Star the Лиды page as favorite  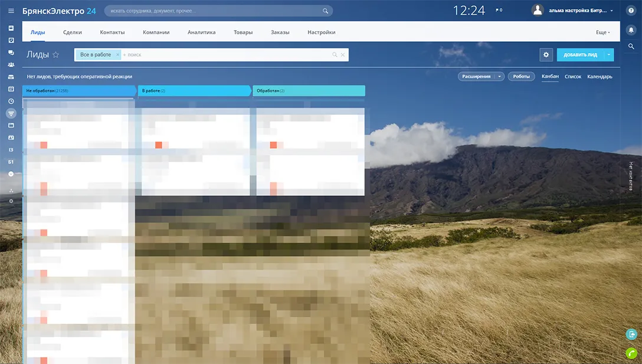click(55, 54)
